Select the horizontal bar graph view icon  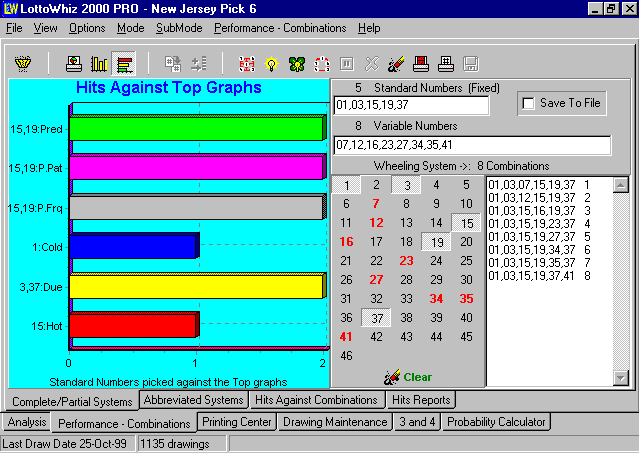click(124, 64)
